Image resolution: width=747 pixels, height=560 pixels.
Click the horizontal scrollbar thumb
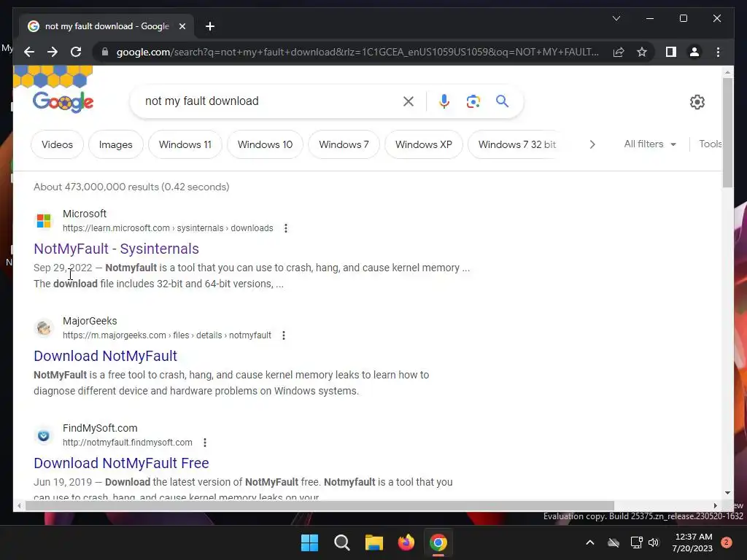pyautogui.click(x=320, y=506)
